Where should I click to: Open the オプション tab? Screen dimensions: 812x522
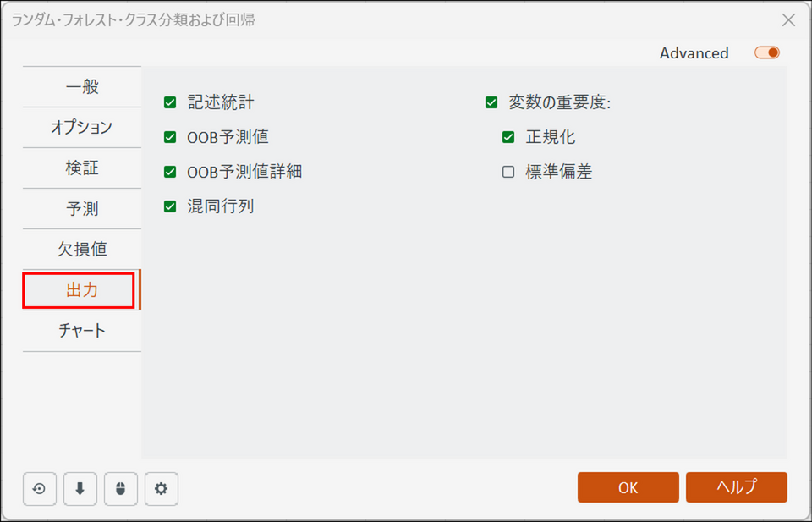[82, 128]
